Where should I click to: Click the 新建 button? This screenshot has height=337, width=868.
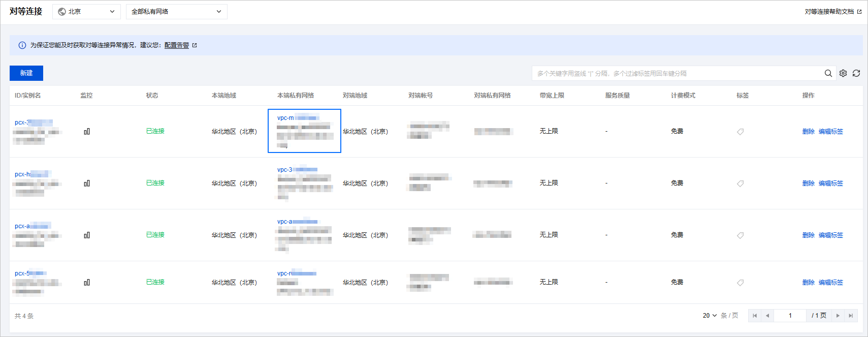coord(26,73)
